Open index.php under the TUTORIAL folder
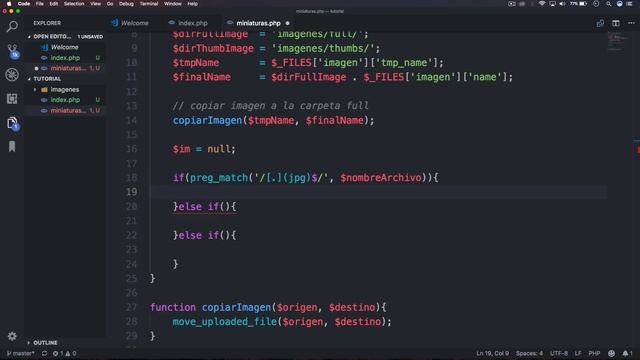This screenshot has width=640, height=360. click(x=65, y=100)
